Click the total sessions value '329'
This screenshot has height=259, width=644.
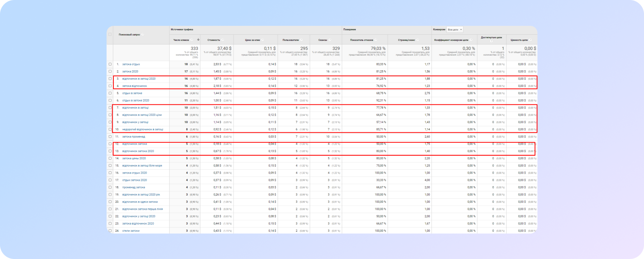tap(336, 48)
